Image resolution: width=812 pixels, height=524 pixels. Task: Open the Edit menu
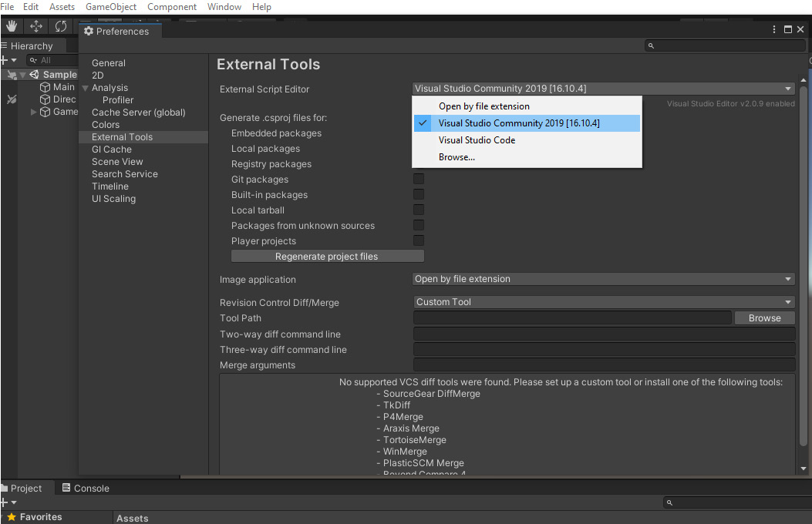(x=31, y=7)
